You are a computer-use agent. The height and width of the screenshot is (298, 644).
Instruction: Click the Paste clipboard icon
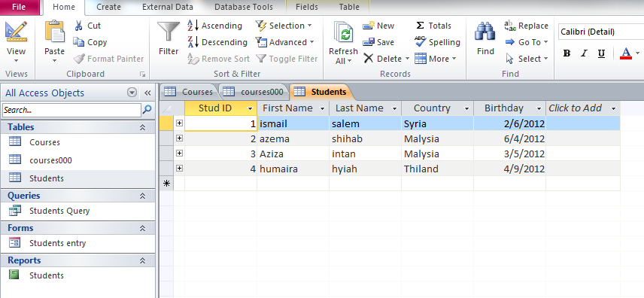(x=55, y=32)
